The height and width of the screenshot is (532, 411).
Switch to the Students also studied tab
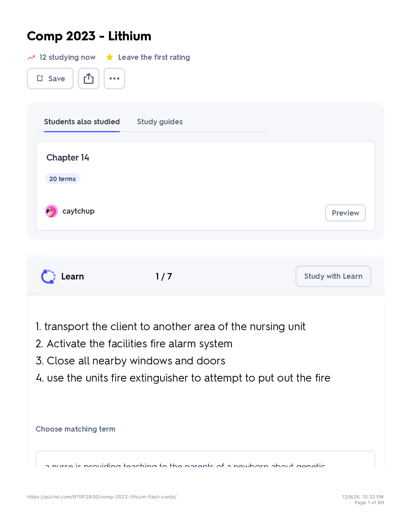click(82, 122)
